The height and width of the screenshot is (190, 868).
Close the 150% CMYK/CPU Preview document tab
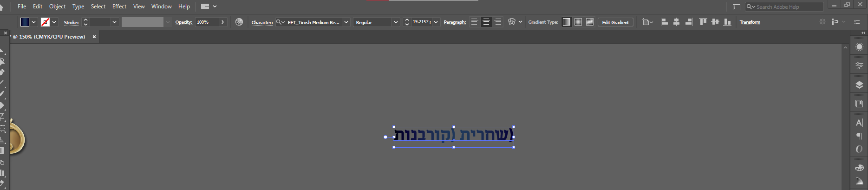[94, 37]
